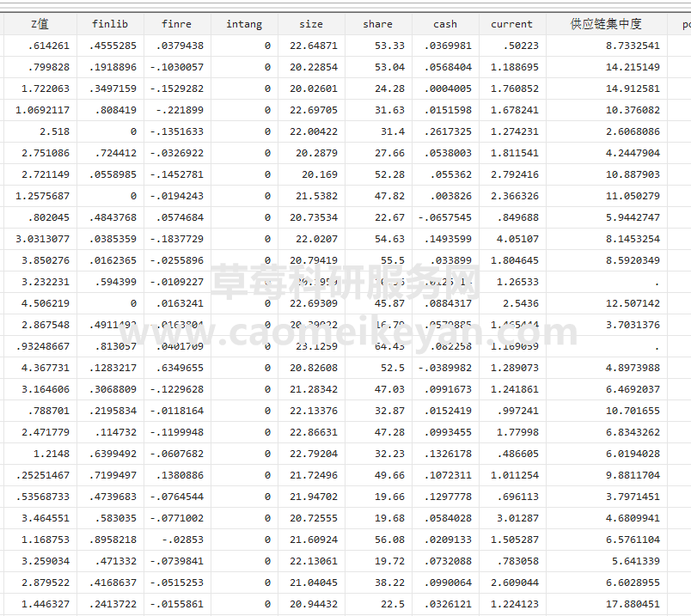
Task: Click the Z值 cell 2.518
Action: 40,131
